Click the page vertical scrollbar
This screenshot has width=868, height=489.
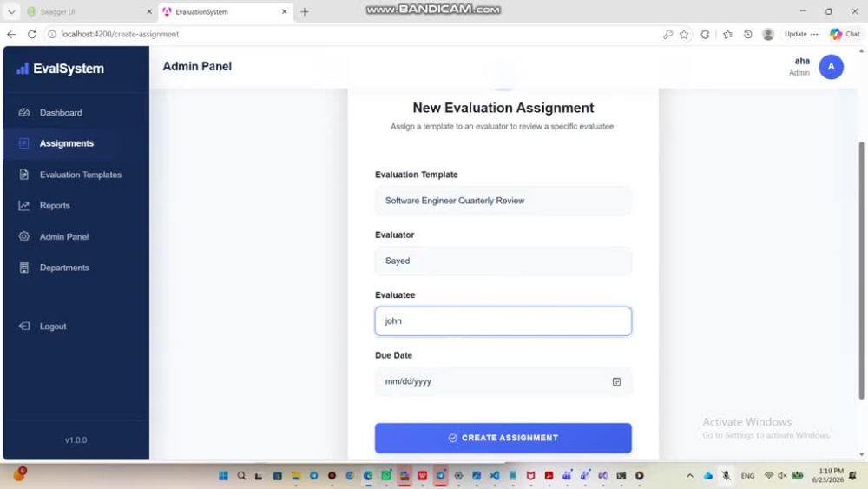(x=861, y=270)
